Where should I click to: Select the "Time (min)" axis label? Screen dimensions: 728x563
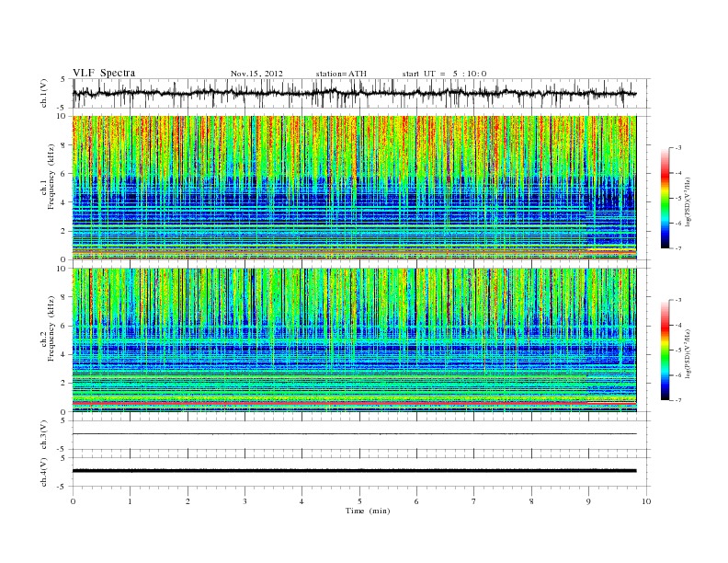click(x=368, y=511)
